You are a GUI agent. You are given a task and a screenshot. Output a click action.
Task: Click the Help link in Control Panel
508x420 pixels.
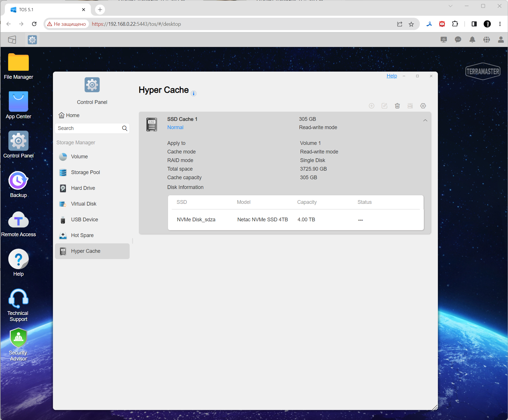392,76
